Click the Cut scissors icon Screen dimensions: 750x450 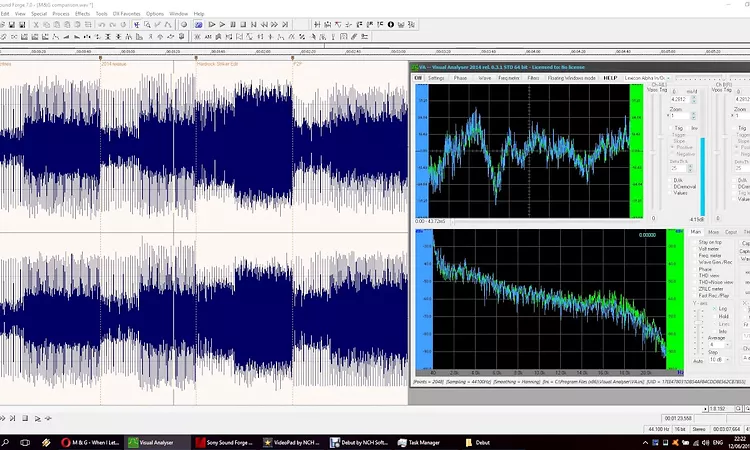click(x=36, y=24)
